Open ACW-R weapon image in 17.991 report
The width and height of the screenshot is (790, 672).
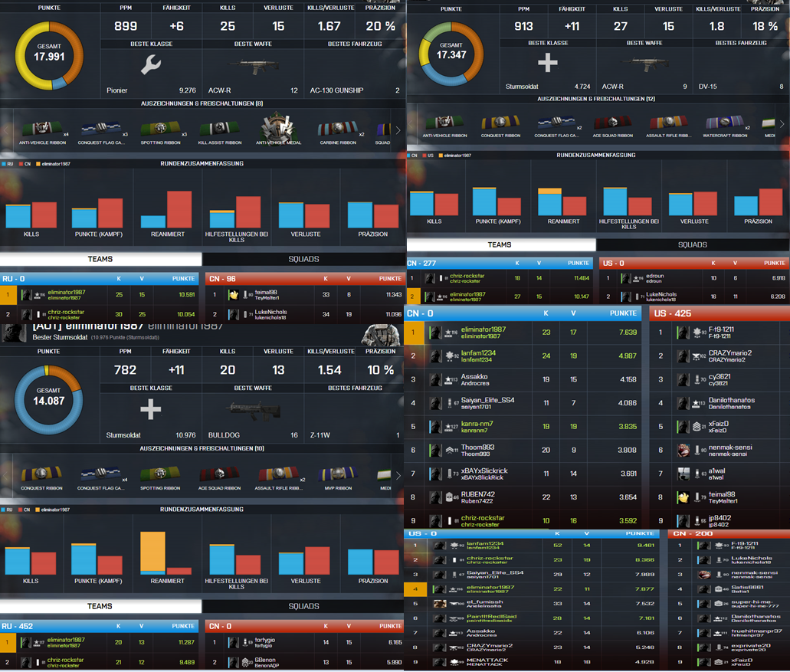coord(253,67)
